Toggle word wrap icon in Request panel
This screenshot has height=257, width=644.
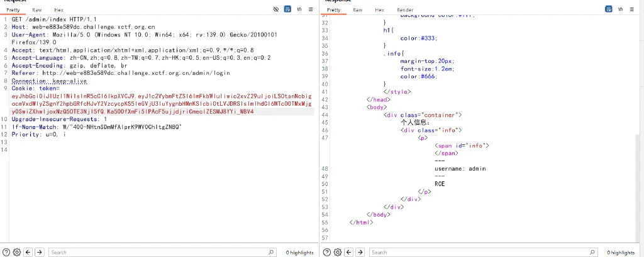coord(287,9)
